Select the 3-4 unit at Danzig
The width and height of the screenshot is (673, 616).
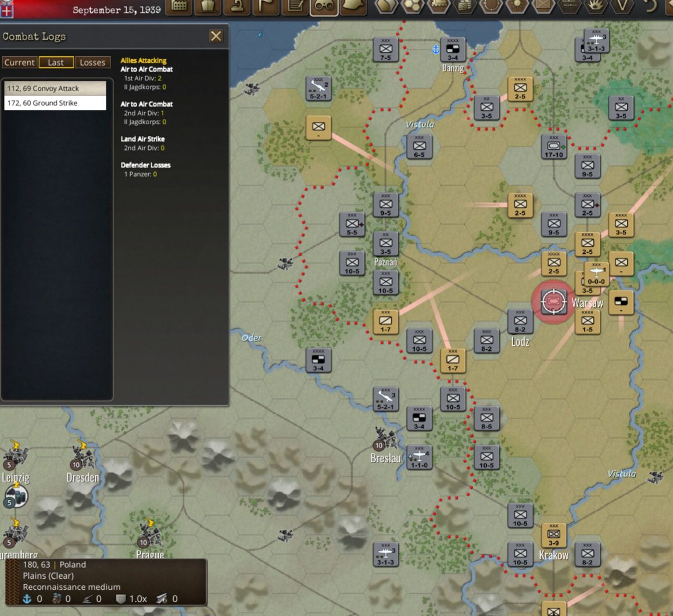pyautogui.click(x=453, y=50)
